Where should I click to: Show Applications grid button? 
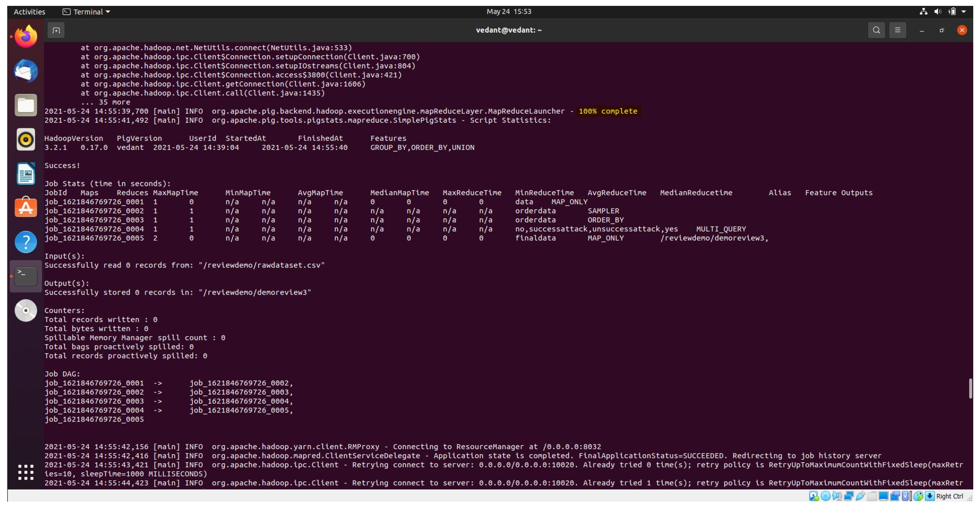coord(26,472)
